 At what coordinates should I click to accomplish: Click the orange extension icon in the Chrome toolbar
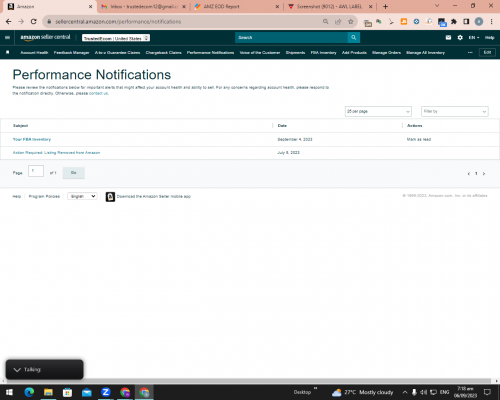(404, 22)
